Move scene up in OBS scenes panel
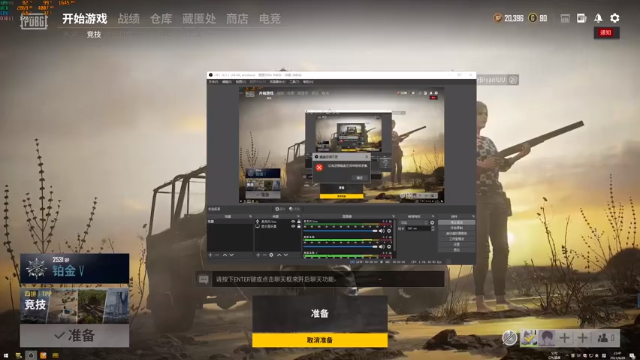This screenshot has height=360, width=640. [x=225, y=255]
